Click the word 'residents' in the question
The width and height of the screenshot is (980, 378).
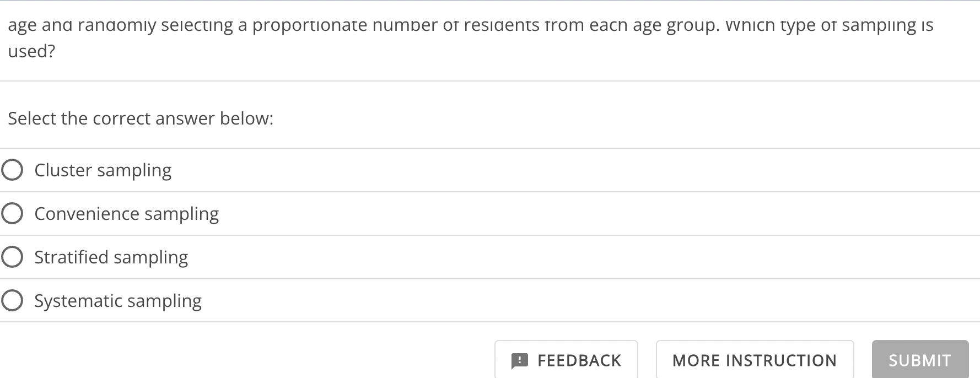(501, 25)
